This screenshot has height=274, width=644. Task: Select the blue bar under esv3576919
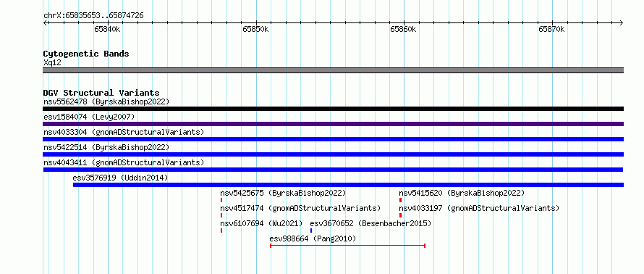(x=348, y=185)
